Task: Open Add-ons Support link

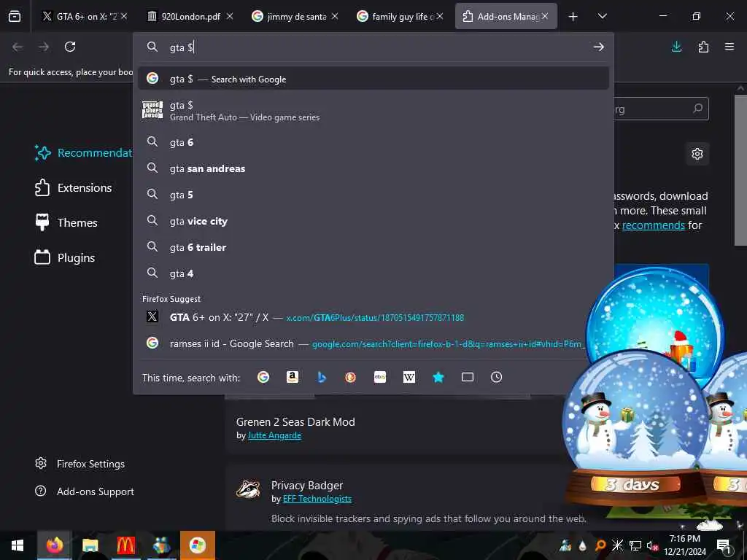Action: coord(85,491)
